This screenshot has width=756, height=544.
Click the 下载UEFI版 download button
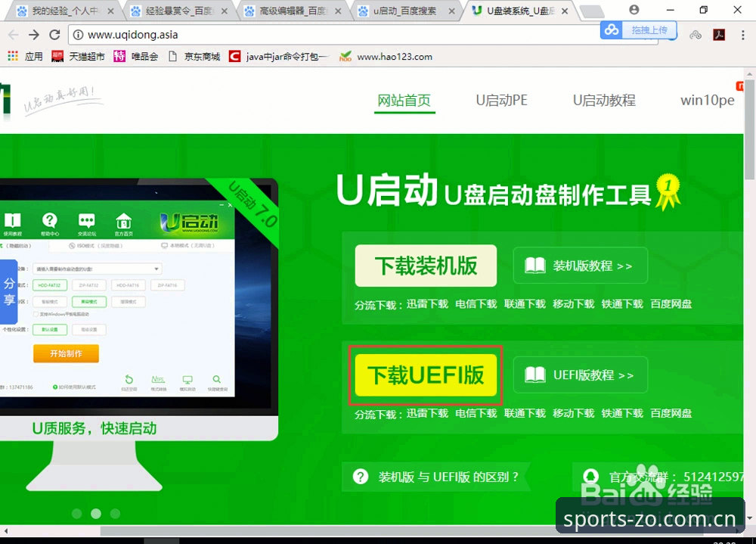coord(426,375)
